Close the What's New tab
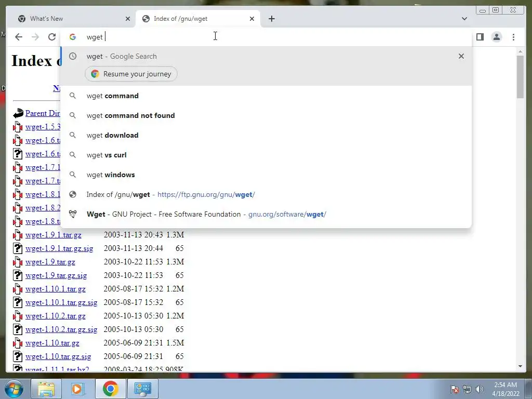This screenshot has height=399, width=532. tap(128, 19)
